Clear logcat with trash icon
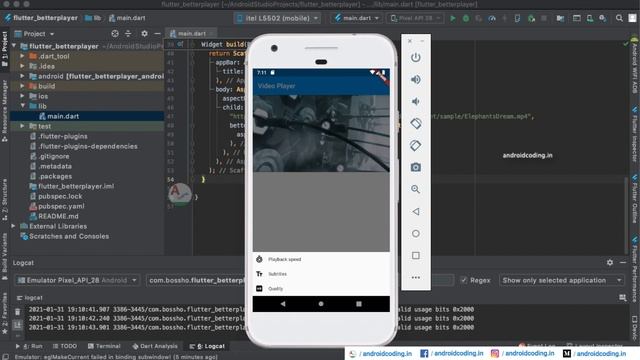 (x=18, y=312)
